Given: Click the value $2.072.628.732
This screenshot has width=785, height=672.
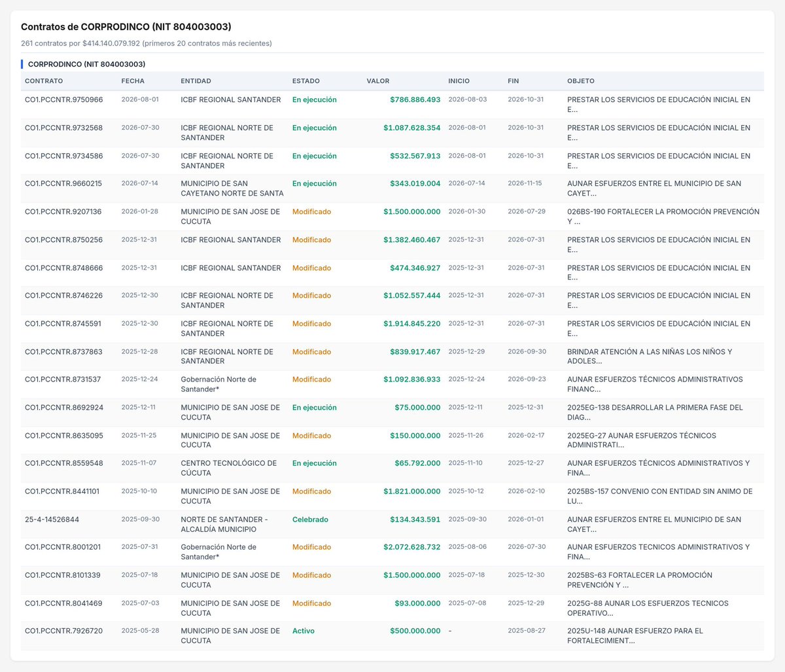Looking at the screenshot, I should click(x=412, y=547).
